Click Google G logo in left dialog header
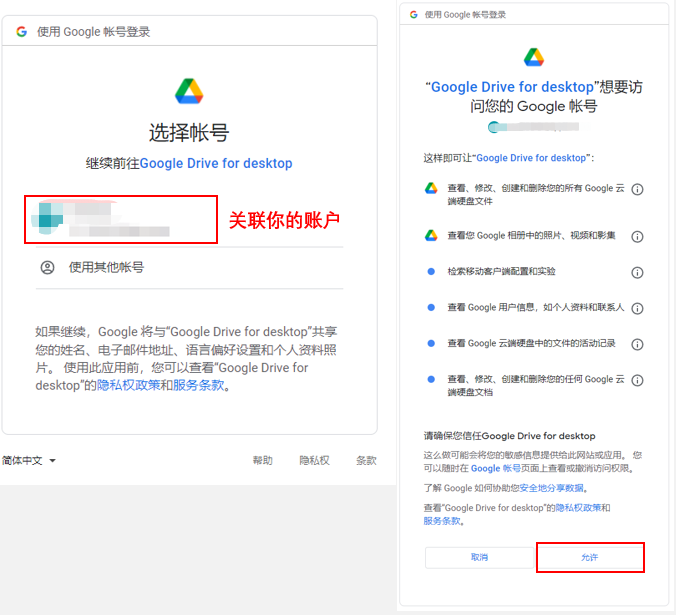676x615 pixels. (x=22, y=31)
